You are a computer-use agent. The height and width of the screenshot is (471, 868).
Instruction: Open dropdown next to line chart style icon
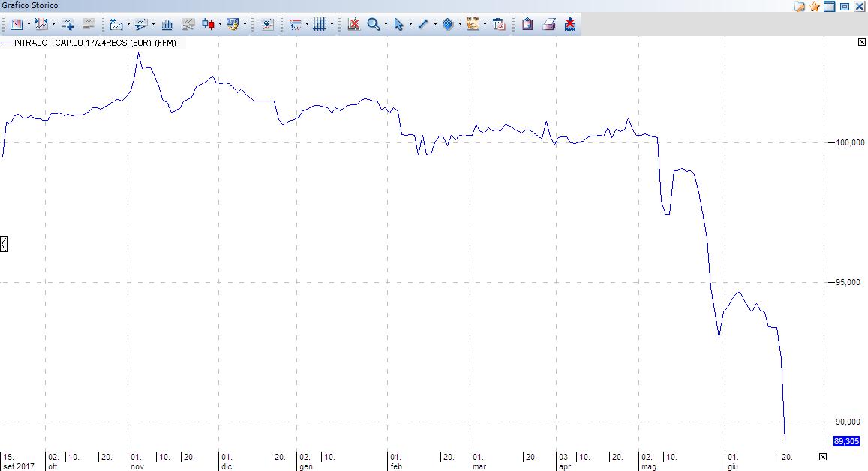(153, 24)
